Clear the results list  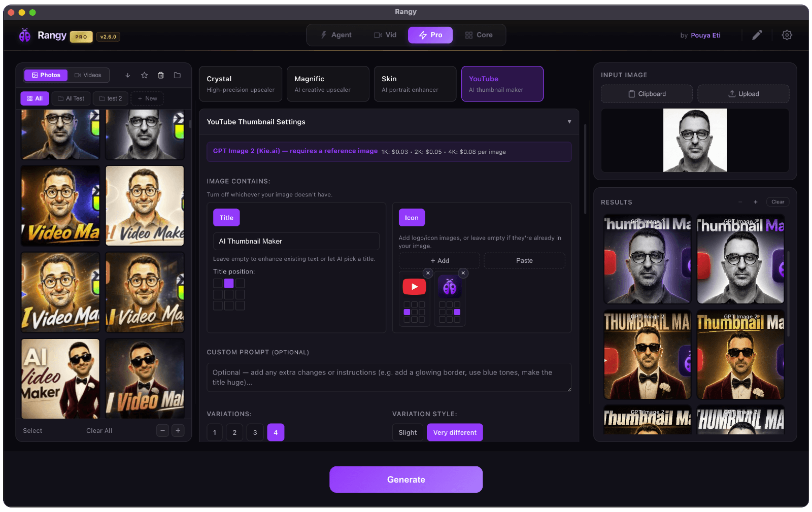point(777,202)
